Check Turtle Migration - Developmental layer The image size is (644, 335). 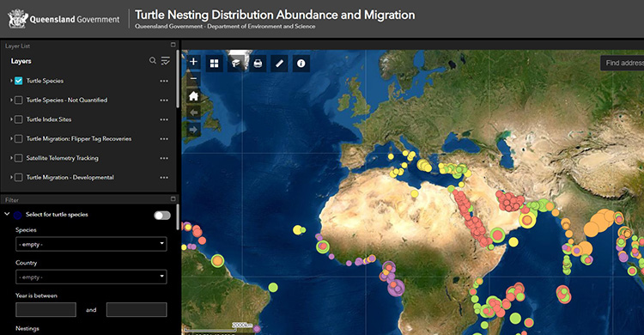pos(19,178)
